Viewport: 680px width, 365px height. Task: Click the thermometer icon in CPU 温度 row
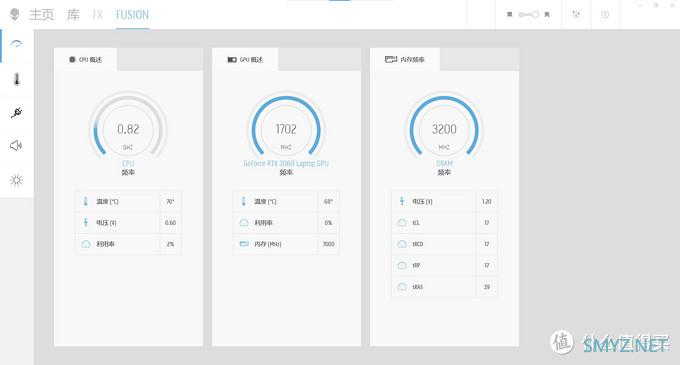click(86, 201)
